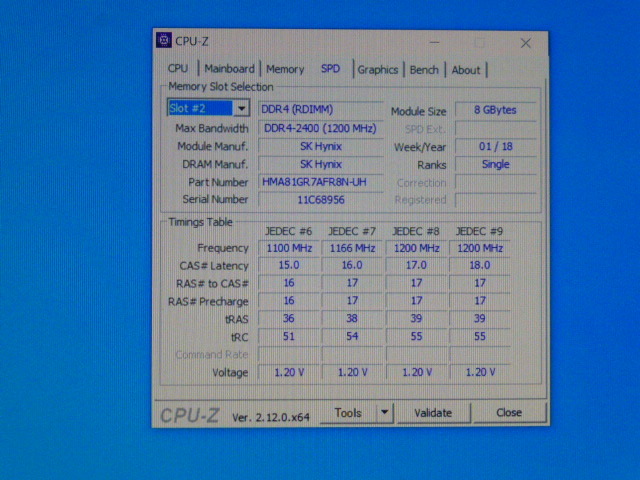This screenshot has width=640, height=480.
Task: Click the DDR4-2400 (1200 MHz) bandwidth value
Action: tap(321, 128)
